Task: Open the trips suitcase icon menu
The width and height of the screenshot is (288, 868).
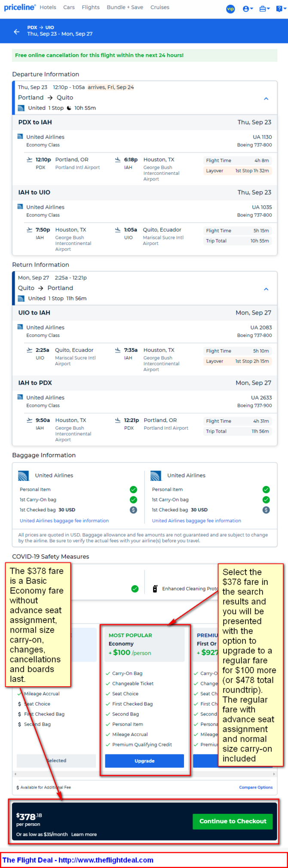Action: click(264, 9)
